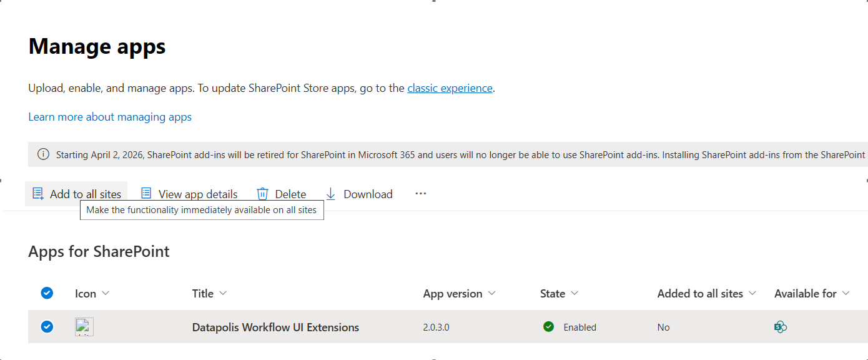Click Learn more about managing apps link
The width and height of the screenshot is (868, 360).
[110, 117]
